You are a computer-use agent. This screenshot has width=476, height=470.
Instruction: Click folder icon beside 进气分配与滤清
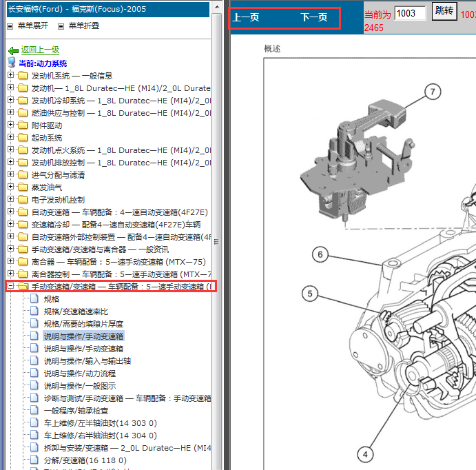23,174
